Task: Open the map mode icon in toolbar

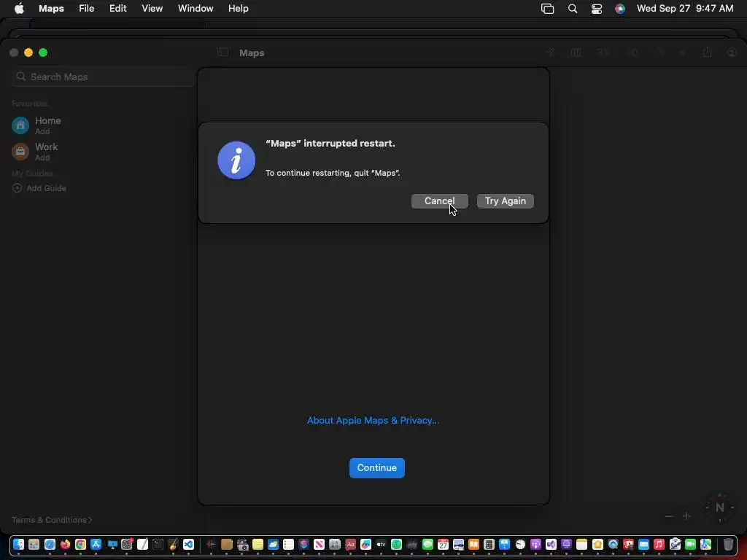Action: point(576,52)
